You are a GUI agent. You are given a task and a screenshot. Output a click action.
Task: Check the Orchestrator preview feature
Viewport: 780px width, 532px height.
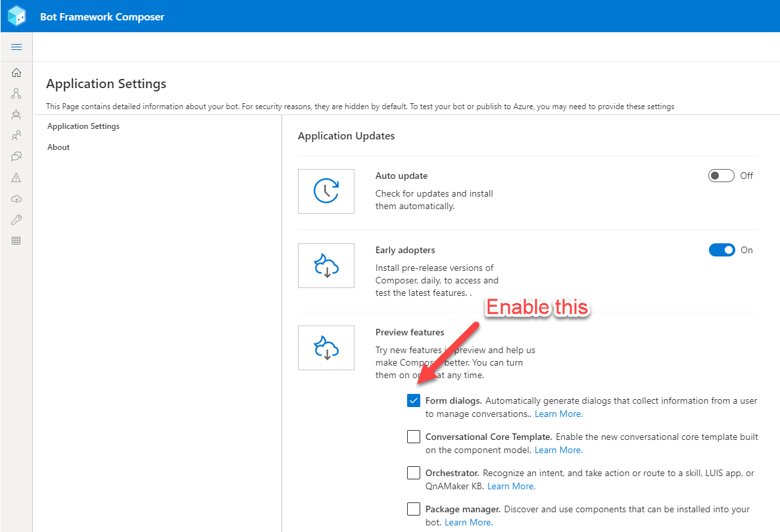(413, 473)
